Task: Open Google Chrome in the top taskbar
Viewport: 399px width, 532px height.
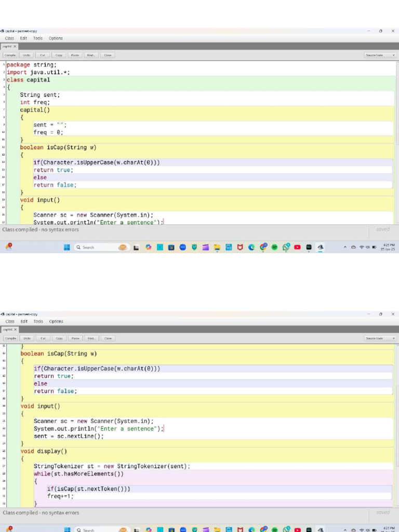Action: click(263, 247)
